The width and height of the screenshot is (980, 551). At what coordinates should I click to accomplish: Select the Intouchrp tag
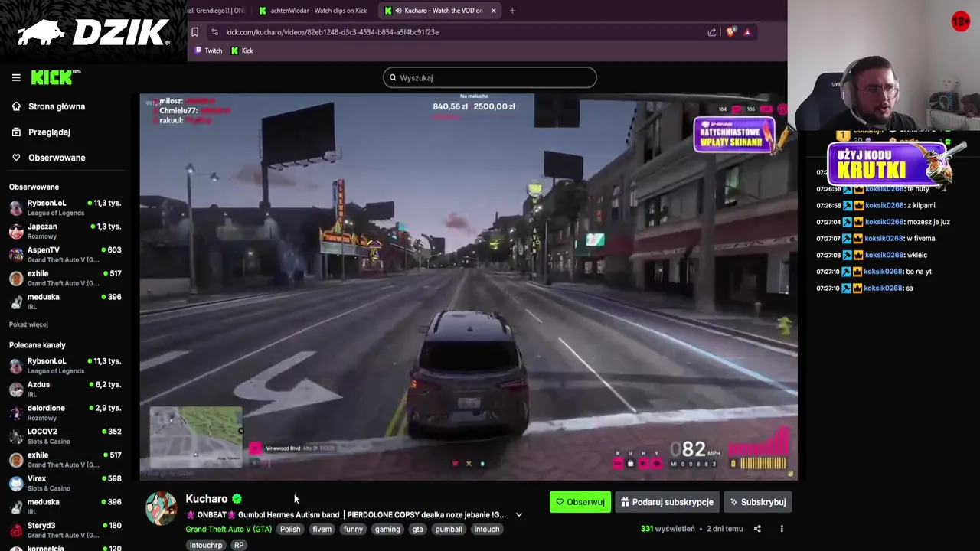coord(206,545)
